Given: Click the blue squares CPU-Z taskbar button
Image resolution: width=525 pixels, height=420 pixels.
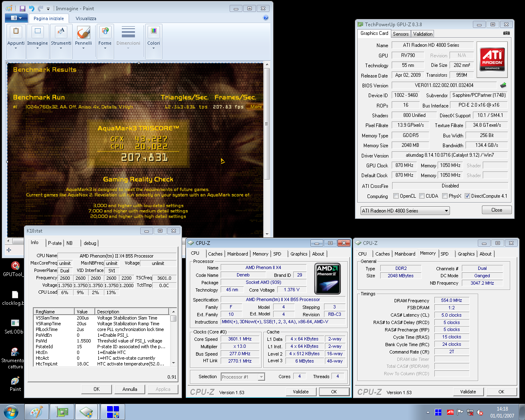Looking at the screenshot, I should coord(113,412).
